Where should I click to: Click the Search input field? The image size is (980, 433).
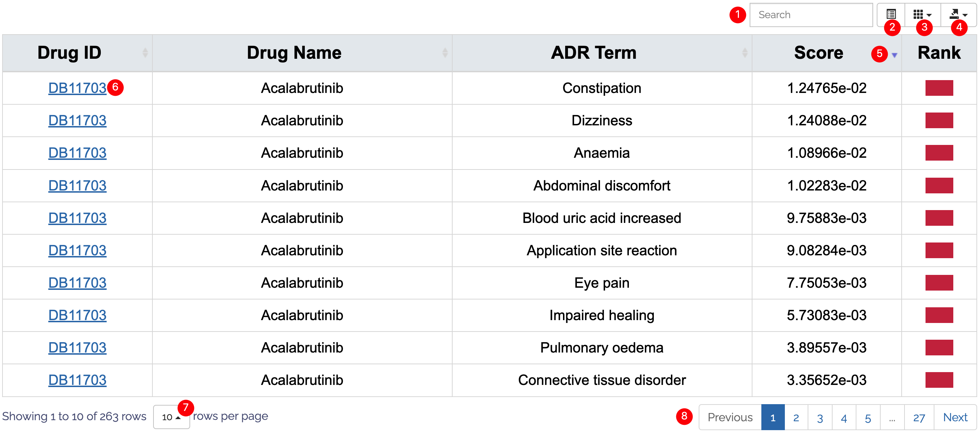click(811, 15)
